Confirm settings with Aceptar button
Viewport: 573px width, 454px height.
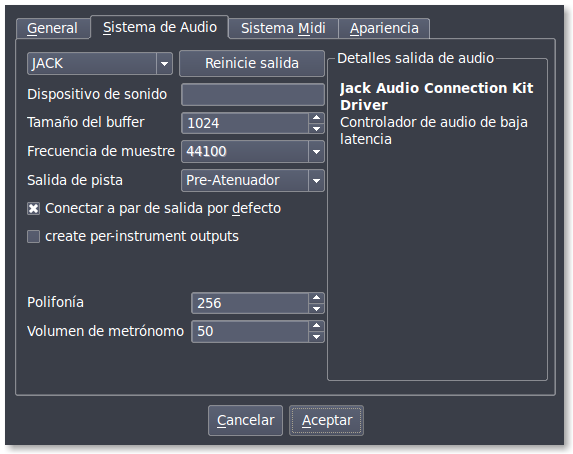pos(326,420)
